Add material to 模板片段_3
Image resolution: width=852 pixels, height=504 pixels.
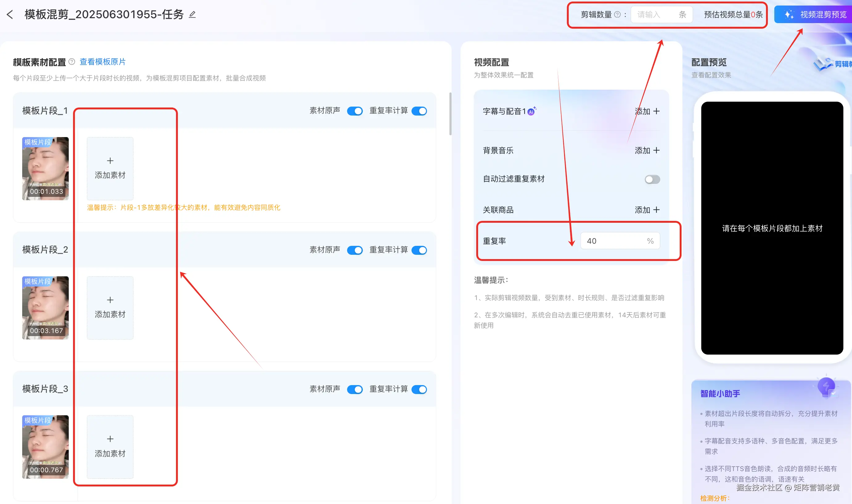(110, 447)
